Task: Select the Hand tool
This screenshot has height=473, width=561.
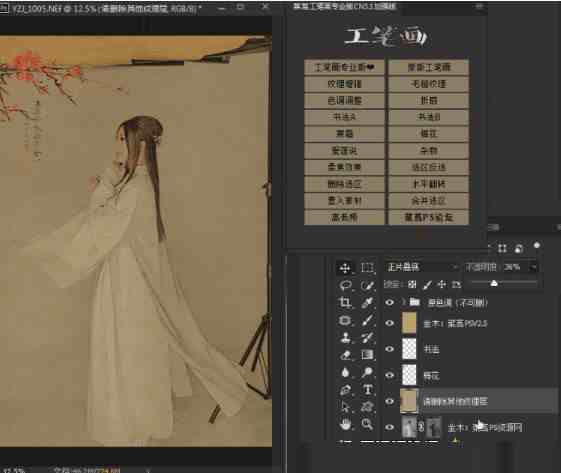Action: [x=345, y=424]
